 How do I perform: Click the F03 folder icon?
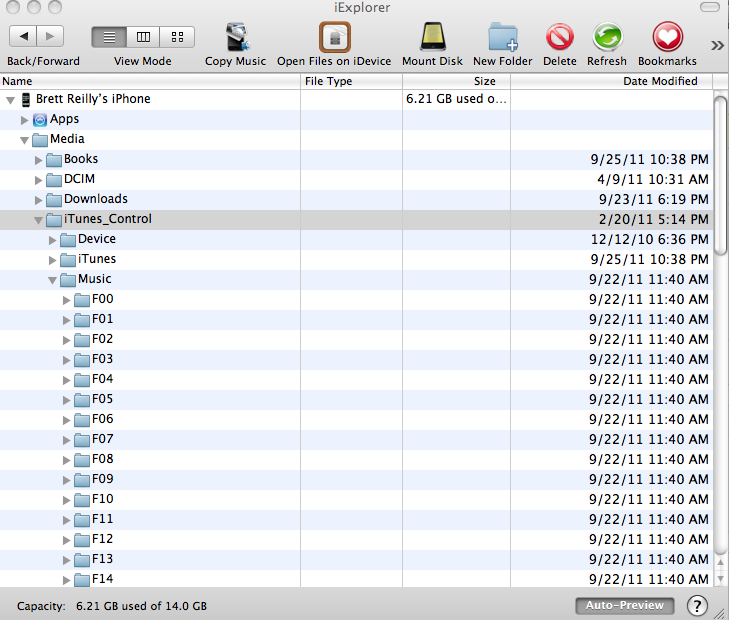82,360
